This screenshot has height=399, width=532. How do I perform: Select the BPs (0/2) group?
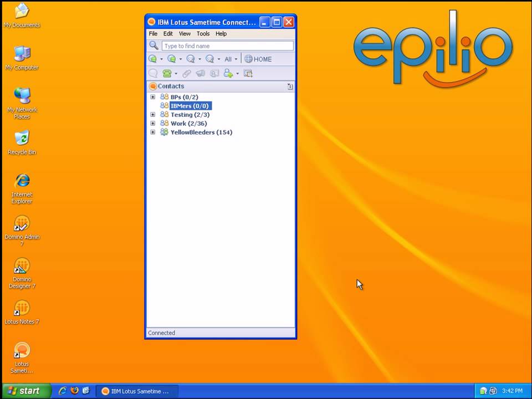[184, 97]
